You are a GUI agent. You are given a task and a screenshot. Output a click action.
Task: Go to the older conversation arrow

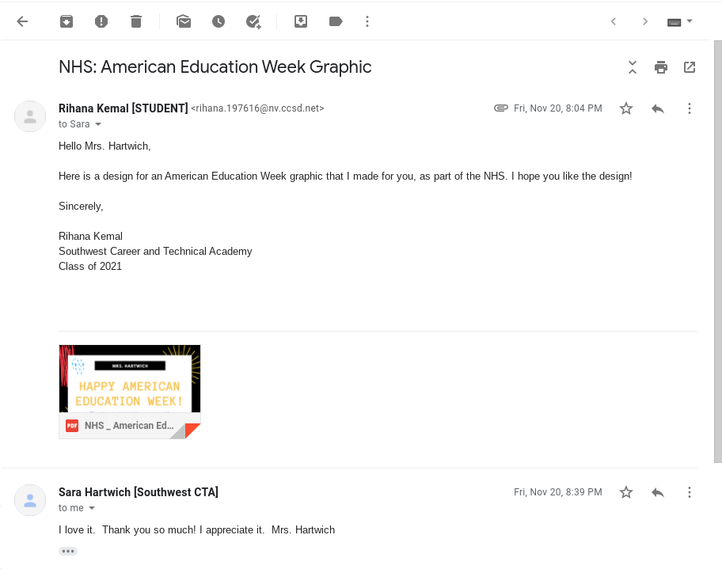point(645,21)
